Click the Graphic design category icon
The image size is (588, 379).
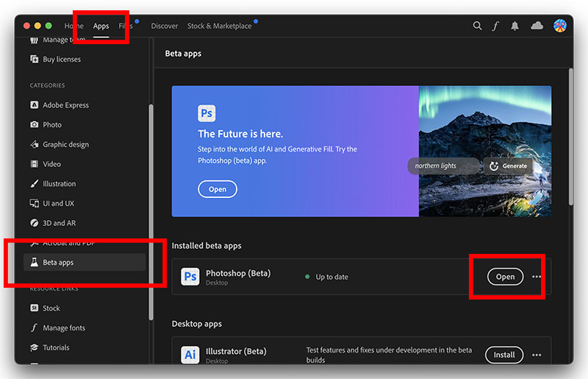pyautogui.click(x=34, y=144)
